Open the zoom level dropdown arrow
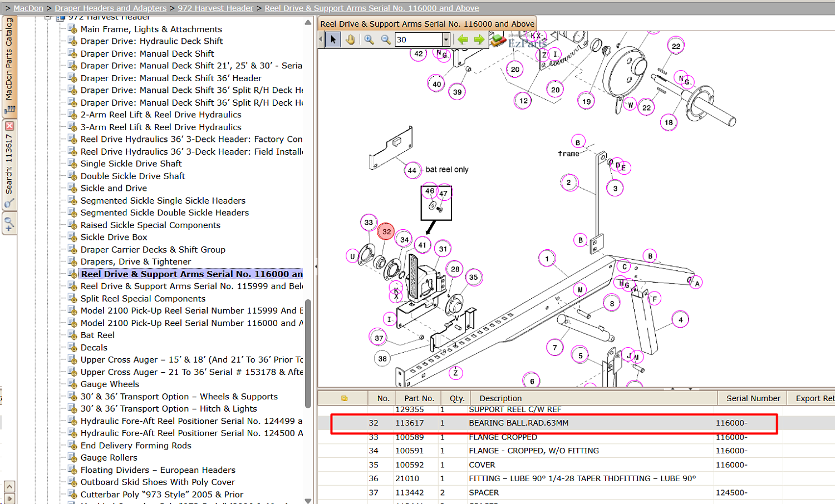This screenshot has width=835, height=504. click(446, 39)
